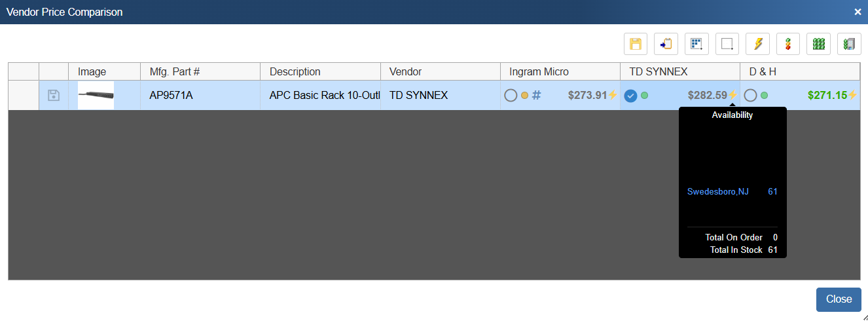Screen dimensions: 868x321
Task: Click the lightning bolt toolbar icon
Action: pyautogui.click(x=758, y=44)
